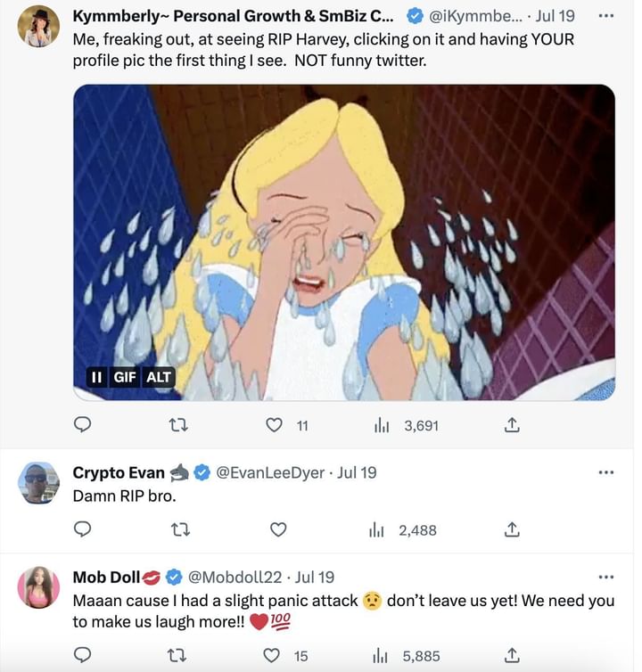
Task: Retweet Kymmberly's crying GIF tweet
Action: click(x=179, y=426)
